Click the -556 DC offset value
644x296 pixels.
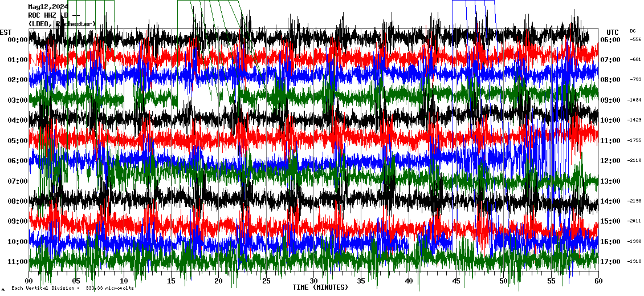635,40
